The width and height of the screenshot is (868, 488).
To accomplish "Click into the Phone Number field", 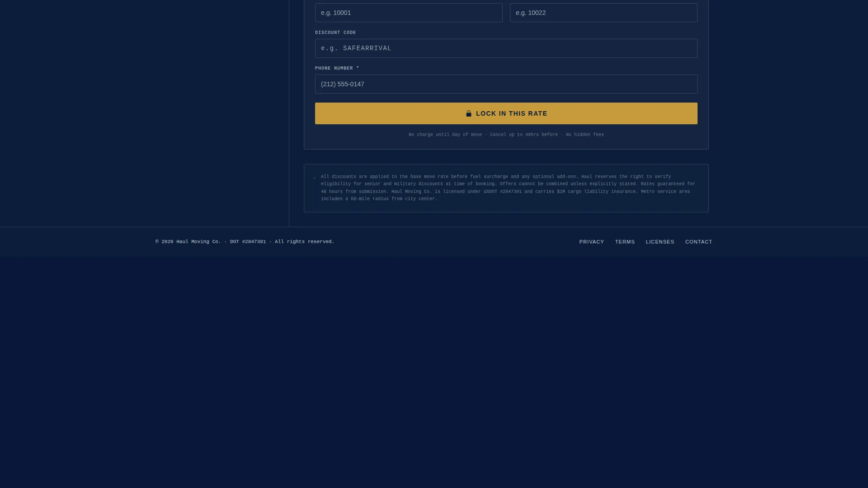I will (x=506, y=84).
